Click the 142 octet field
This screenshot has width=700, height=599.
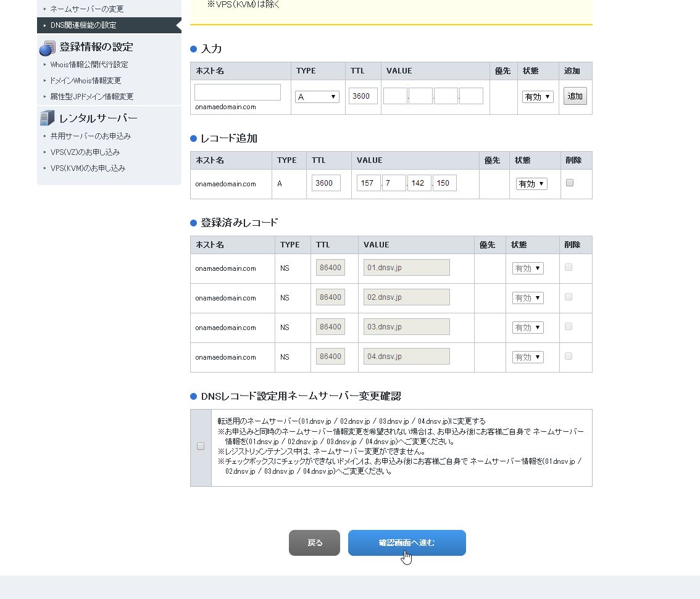419,183
